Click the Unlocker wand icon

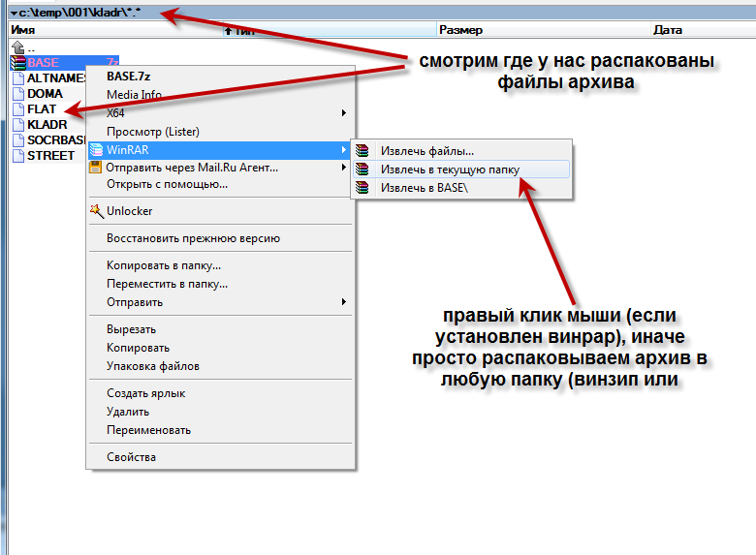pos(96,210)
